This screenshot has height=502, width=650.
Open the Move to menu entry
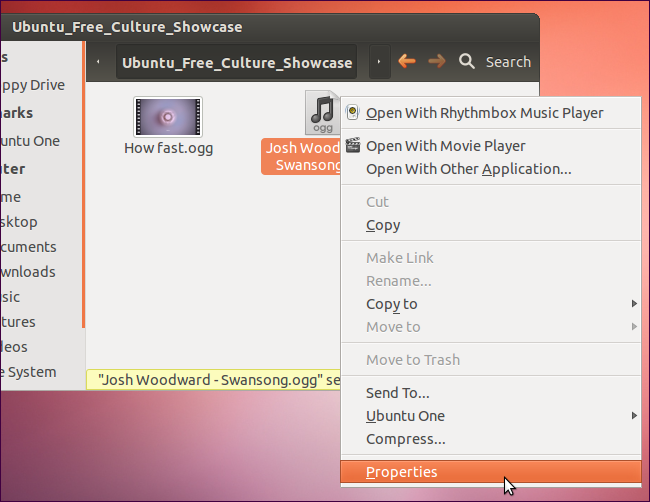[491, 327]
